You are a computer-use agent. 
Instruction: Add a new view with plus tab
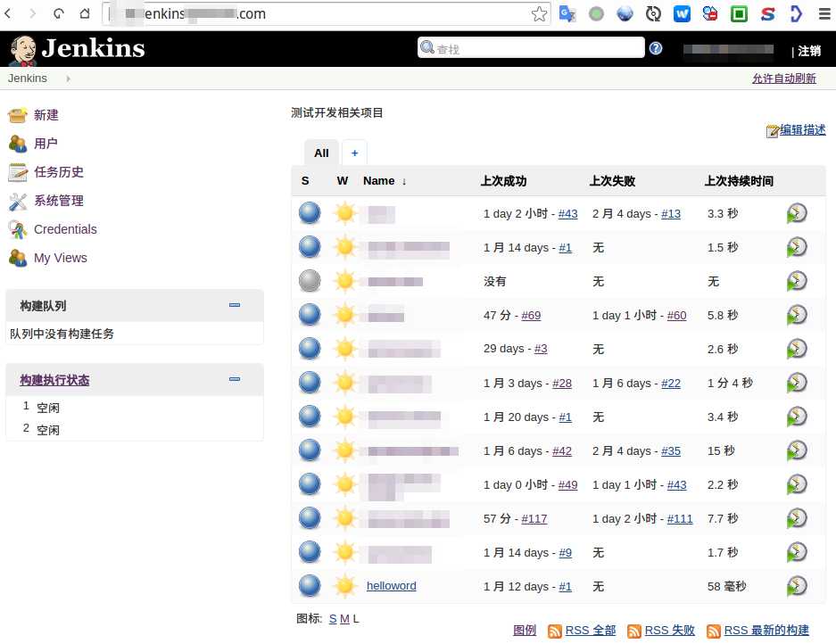tap(354, 153)
